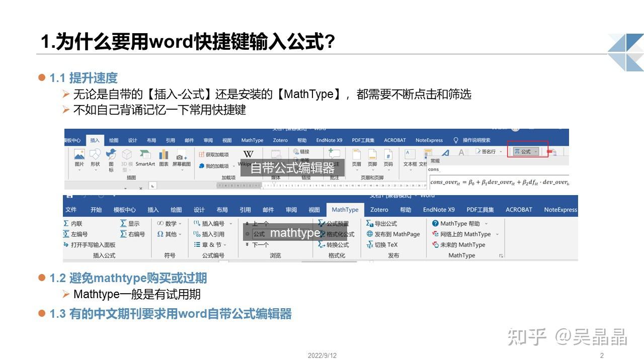Select 引用 tab in MathType ribbon
This screenshot has height=362, width=644.
(246, 210)
